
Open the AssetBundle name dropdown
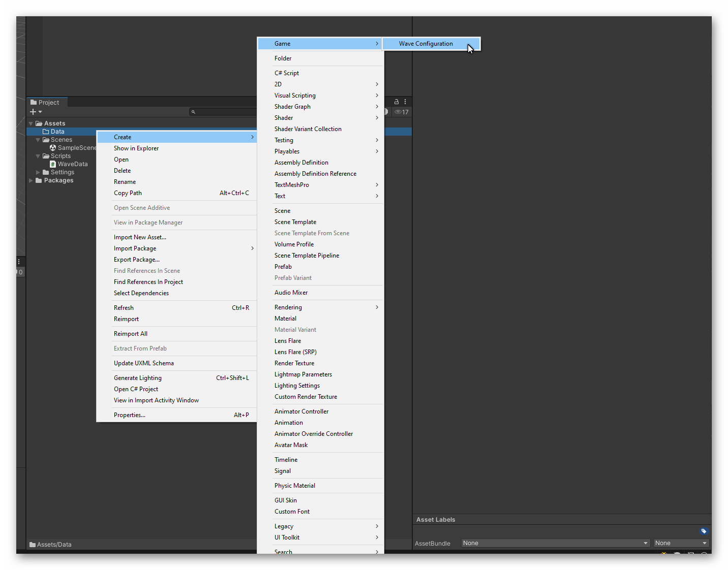[x=555, y=543]
